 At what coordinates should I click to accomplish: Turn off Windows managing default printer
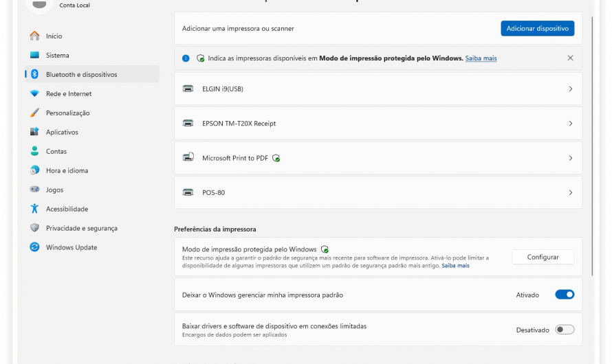pyautogui.click(x=565, y=295)
